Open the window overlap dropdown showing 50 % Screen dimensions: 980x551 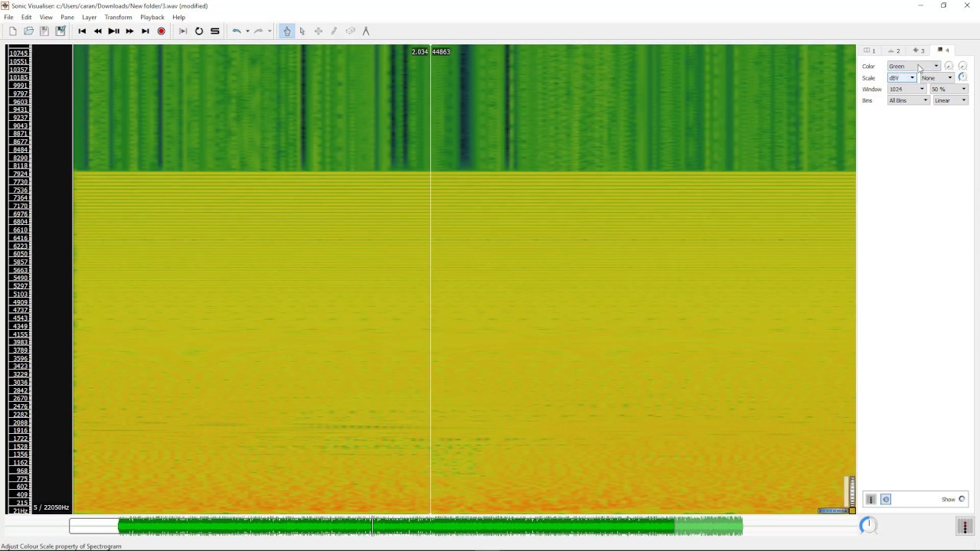click(949, 90)
